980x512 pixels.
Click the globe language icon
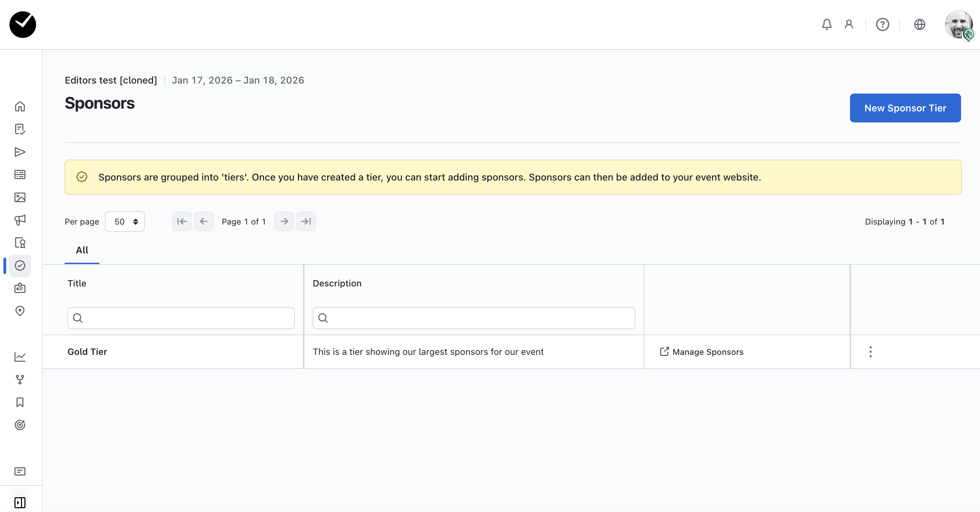919,24
